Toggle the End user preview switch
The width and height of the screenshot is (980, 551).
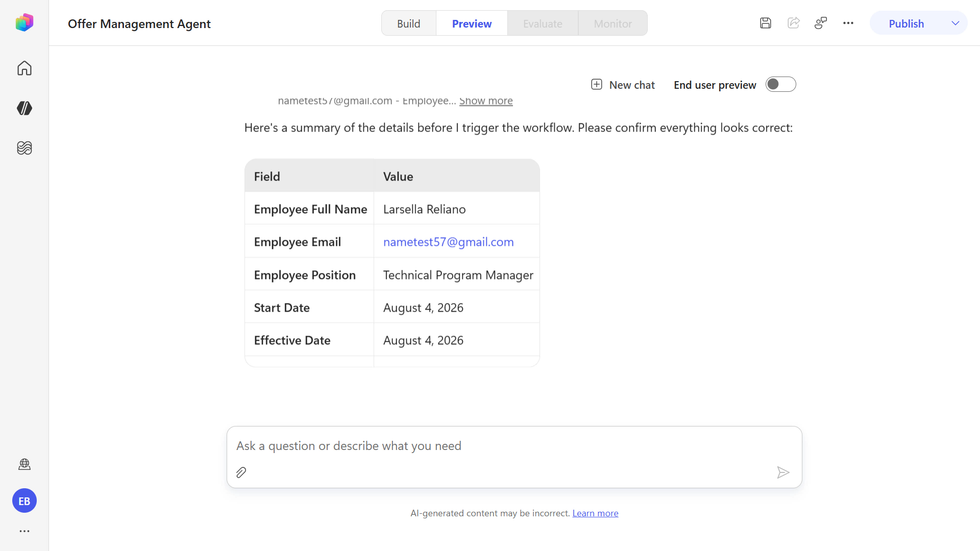(x=780, y=84)
